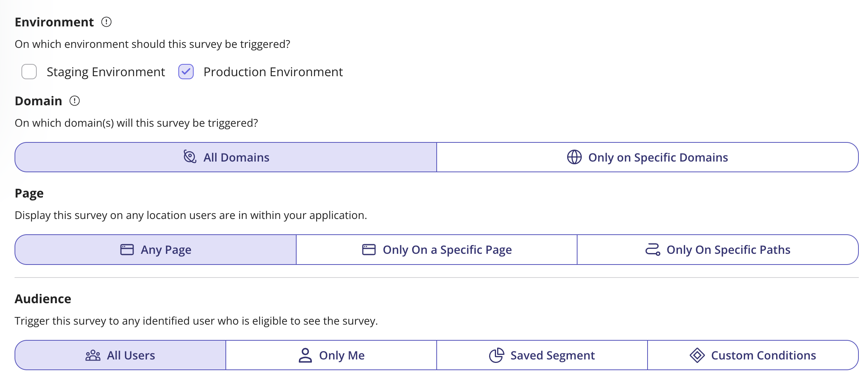
Task: Click the Custom Conditions diamond icon
Action: click(697, 355)
